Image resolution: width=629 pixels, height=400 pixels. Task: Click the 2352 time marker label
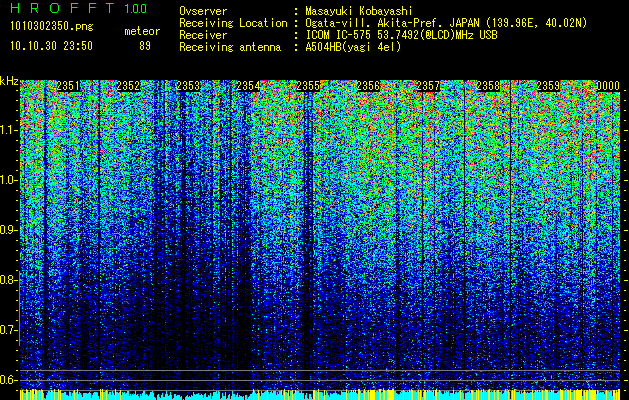pyautogui.click(x=128, y=86)
